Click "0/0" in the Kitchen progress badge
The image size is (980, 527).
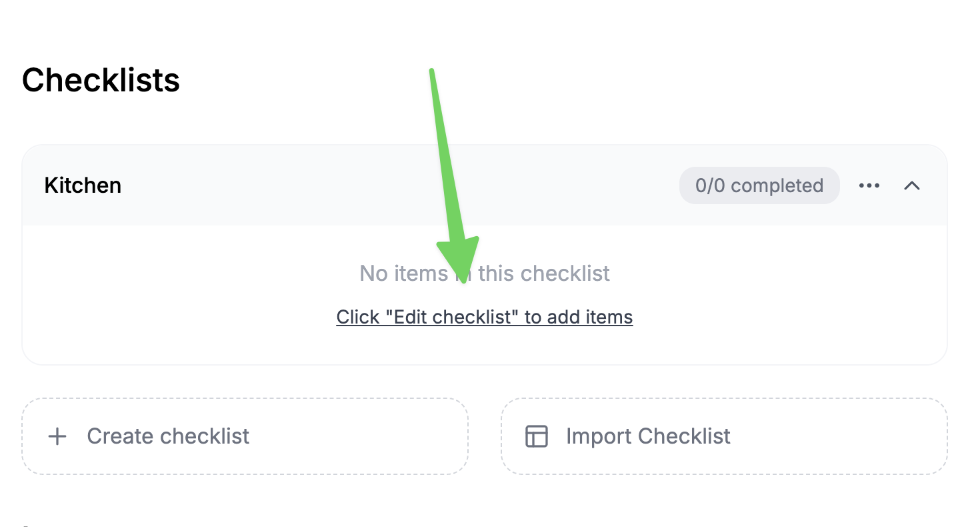(x=710, y=185)
